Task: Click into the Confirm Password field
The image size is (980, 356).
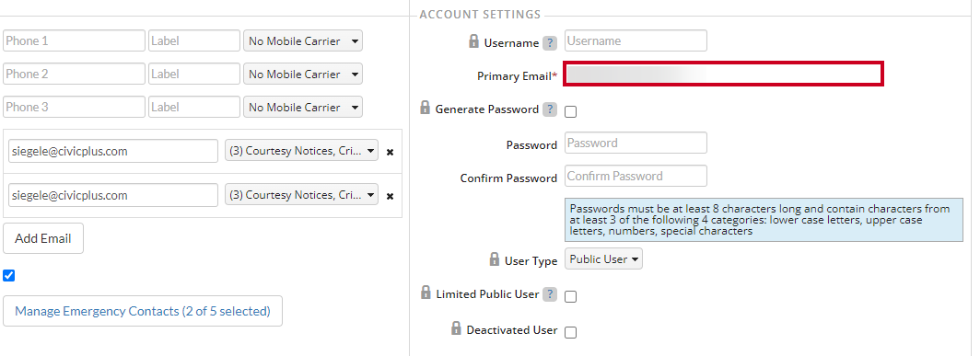Action: point(636,176)
